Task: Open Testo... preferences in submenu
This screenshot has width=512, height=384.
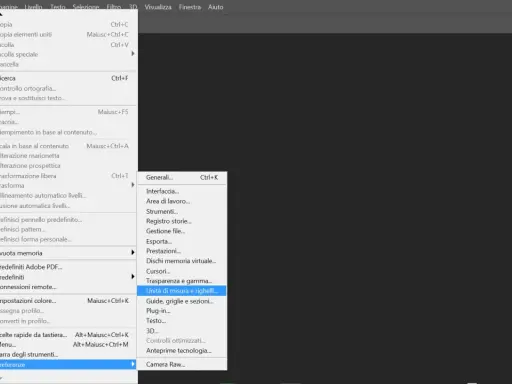Action: tap(182, 321)
